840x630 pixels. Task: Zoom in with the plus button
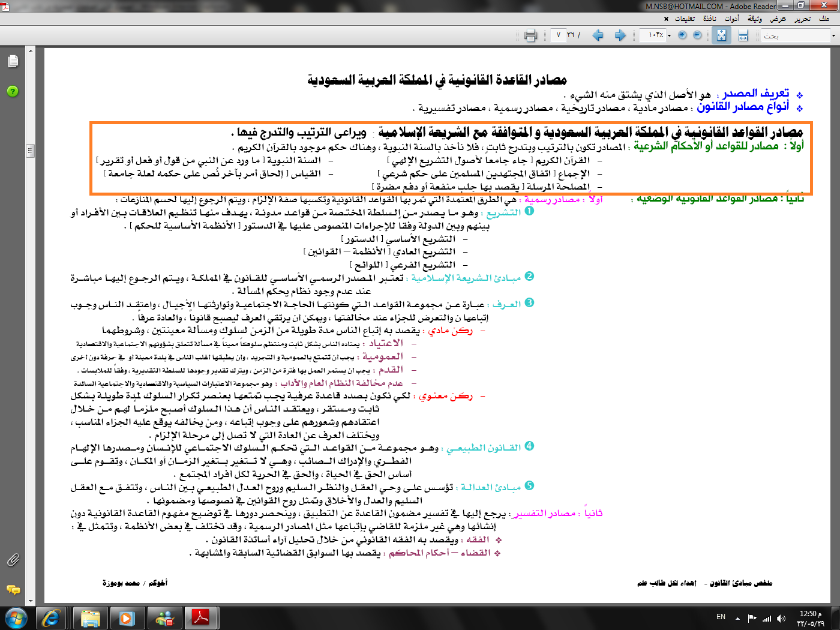(682, 35)
